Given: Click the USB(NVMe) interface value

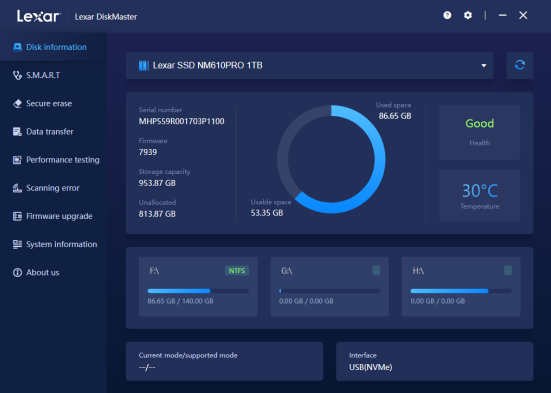Looking at the screenshot, I should (371, 367).
